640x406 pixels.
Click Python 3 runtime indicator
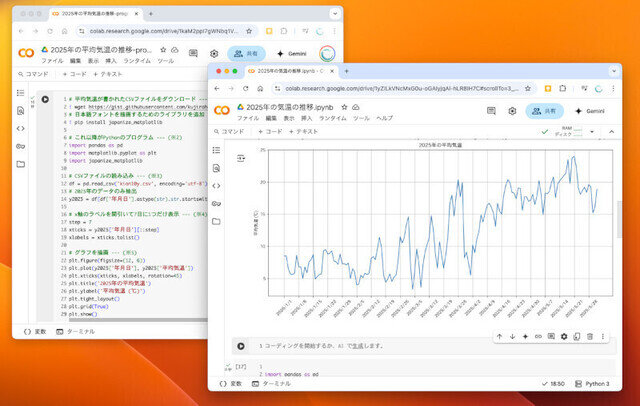coord(592,384)
